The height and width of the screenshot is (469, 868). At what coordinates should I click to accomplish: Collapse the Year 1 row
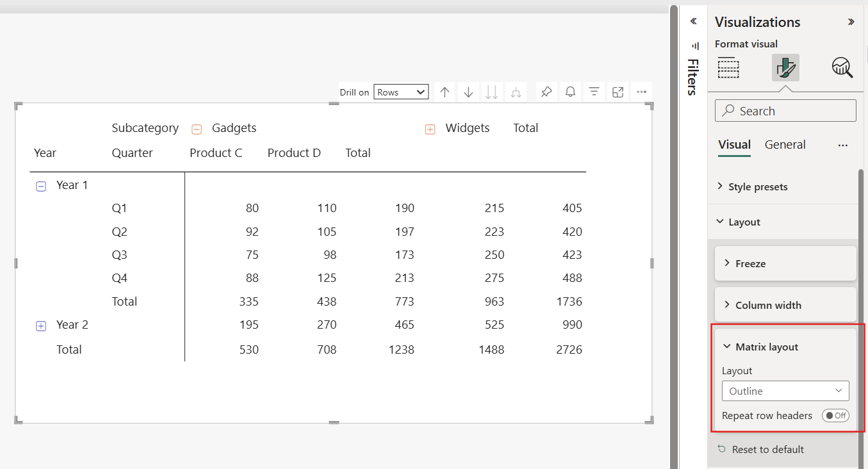(41, 186)
